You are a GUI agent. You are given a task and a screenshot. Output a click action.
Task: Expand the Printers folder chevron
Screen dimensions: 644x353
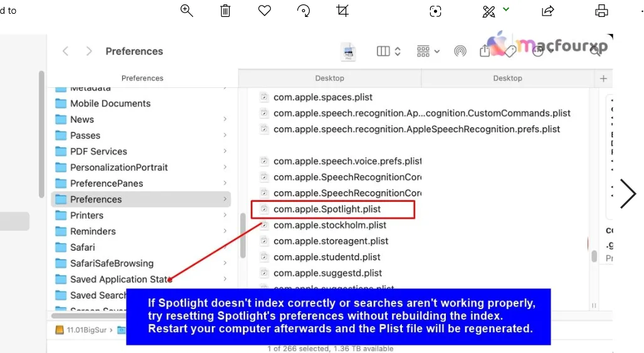point(225,215)
